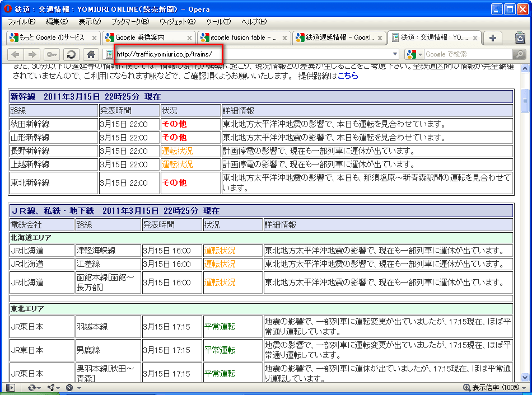Click the 羽越本線 cell
The image size is (532, 395).
click(x=108, y=327)
